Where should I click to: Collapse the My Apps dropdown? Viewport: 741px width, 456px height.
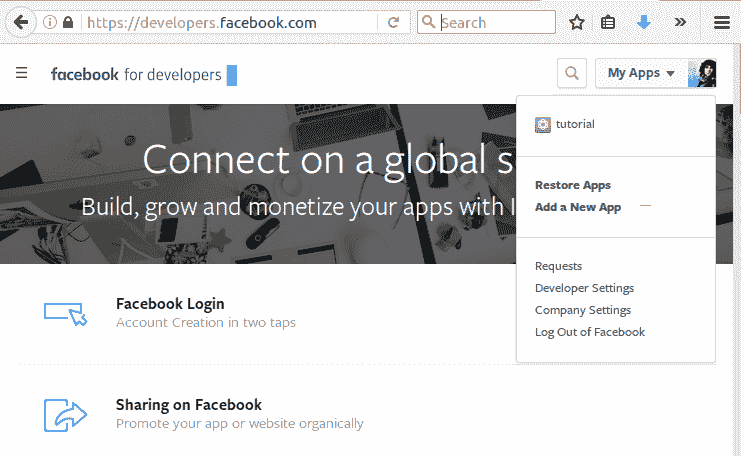tap(641, 73)
